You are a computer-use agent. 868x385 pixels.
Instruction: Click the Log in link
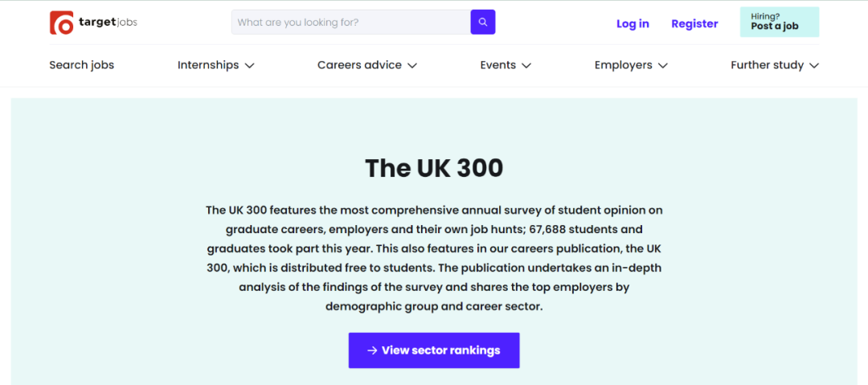click(x=633, y=24)
